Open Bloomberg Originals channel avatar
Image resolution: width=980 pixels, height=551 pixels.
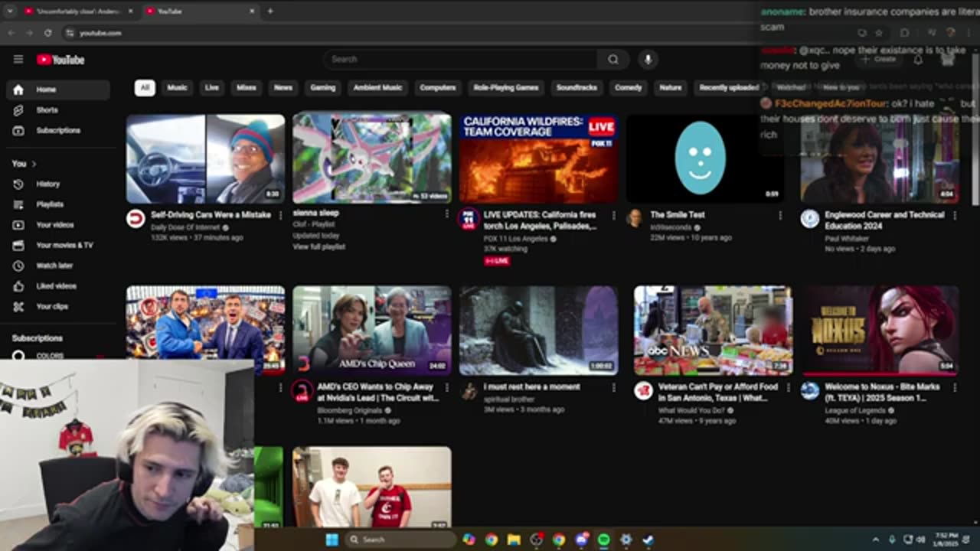pyautogui.click(x=302, y=391)
